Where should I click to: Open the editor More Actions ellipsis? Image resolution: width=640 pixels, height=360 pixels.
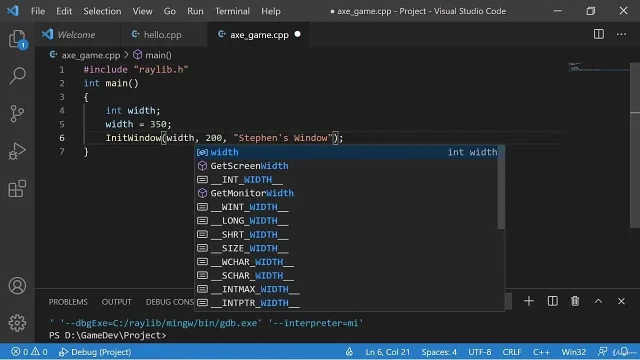(621, 34)
